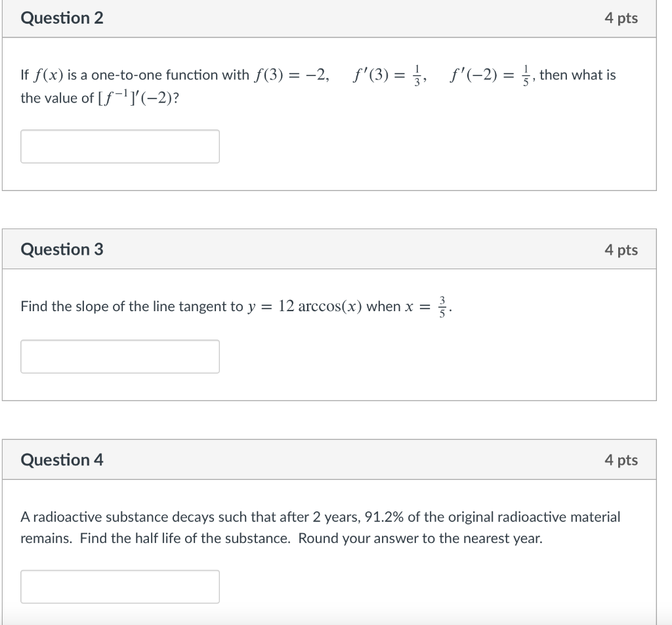The height and width of the screenshot is (625, 672).
Task: Click the Question 4 heading
Action: pyautogui.click(x=62, y=460)
